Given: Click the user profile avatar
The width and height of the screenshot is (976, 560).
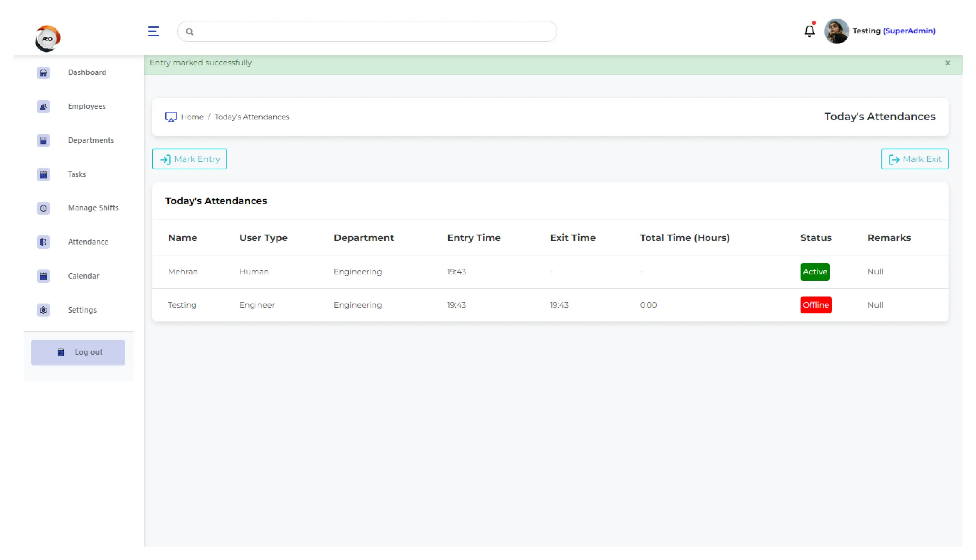Looking at the screenshot, I should coord(836,31).
